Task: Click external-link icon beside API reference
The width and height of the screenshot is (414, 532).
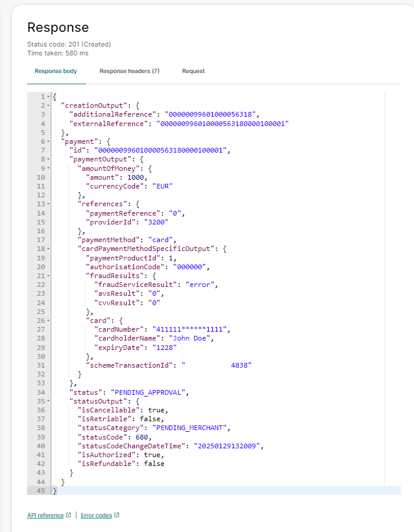Action: (68, 515)
